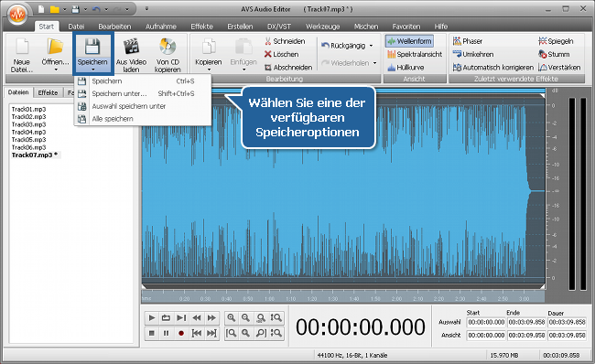This screenshot has height=364, width=595.
Task: Expand the Öffnen dropdown arrow
Action: coord(56,70)
